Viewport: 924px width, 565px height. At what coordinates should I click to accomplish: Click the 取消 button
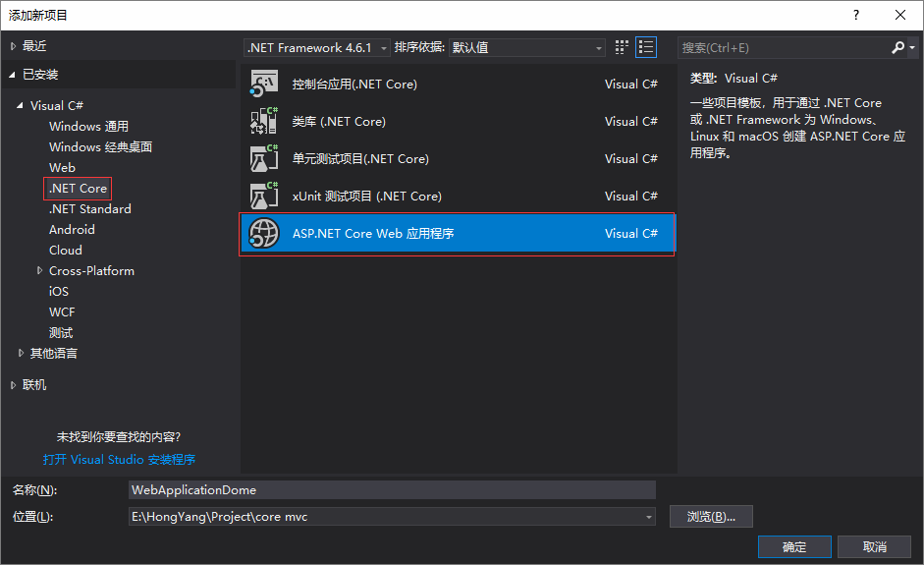[875, 546]
